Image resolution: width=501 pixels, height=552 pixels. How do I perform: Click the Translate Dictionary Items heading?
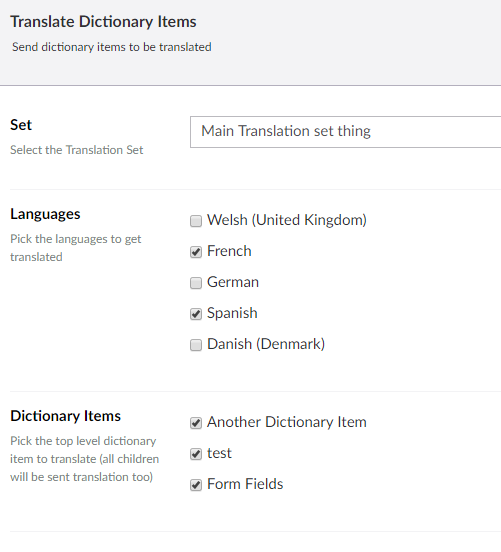(103, 21)
